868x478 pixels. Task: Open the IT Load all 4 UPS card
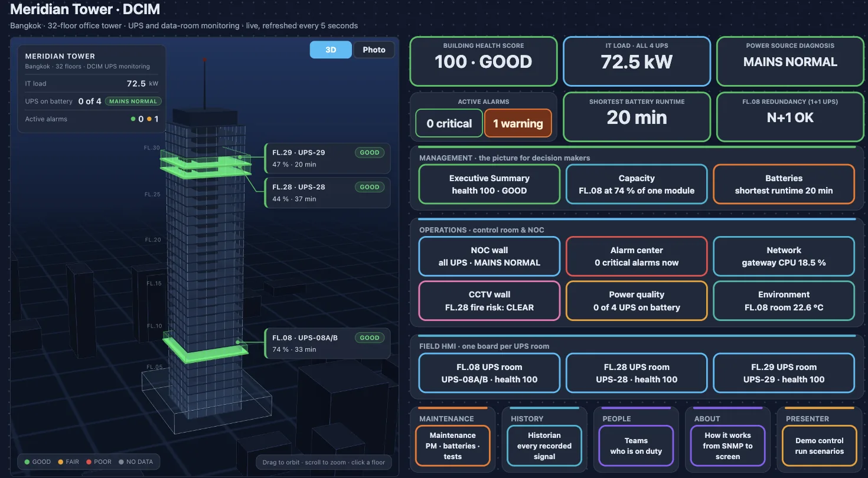pyautogui.click(x=637, y=61)
